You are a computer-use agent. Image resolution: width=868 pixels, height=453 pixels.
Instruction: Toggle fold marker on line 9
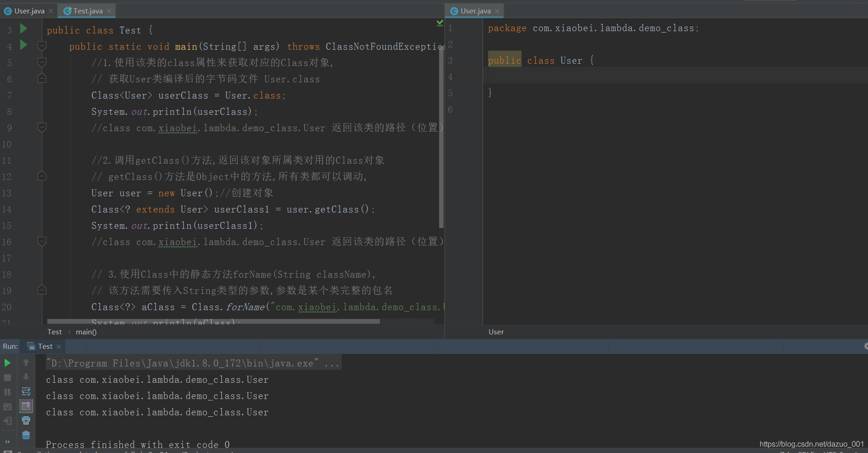42,127
